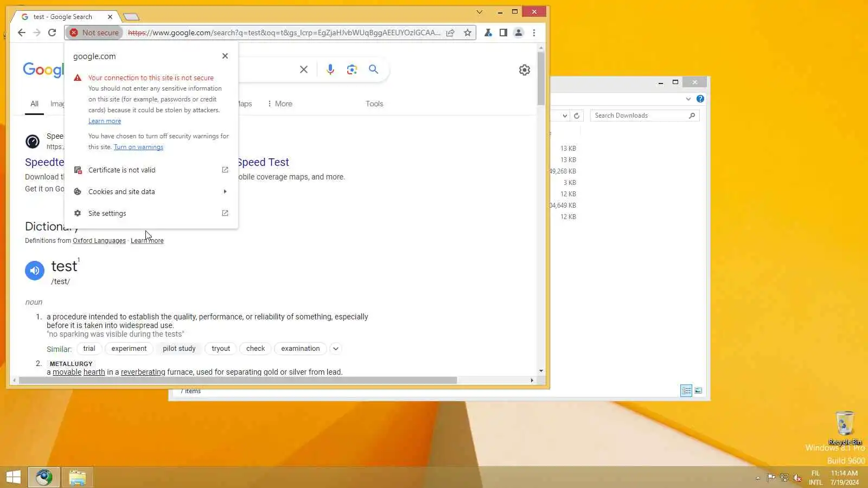Expand the Explorer ribbon chevron

pyautogui.click(x=688, y=99)
